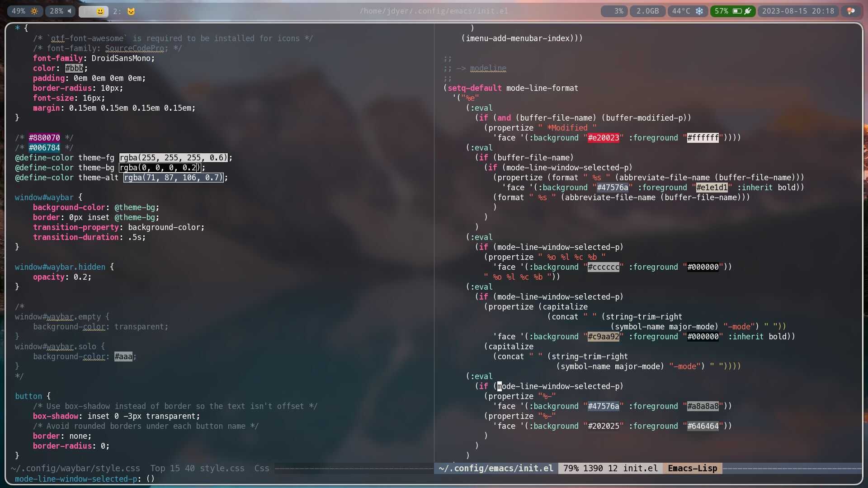Viewport: 868px width, 488px height.
Task: Click the #e20023 red color swatch
Action: coord(603,138)
